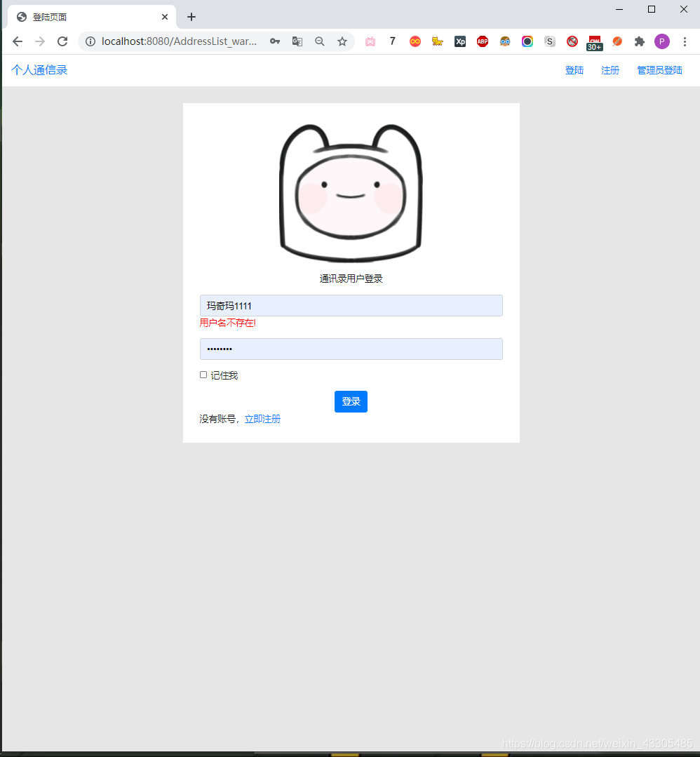The height and width of the screenshot is (757, 700).
Task: Open the purple P profile avatar
Action: point(662,41)
